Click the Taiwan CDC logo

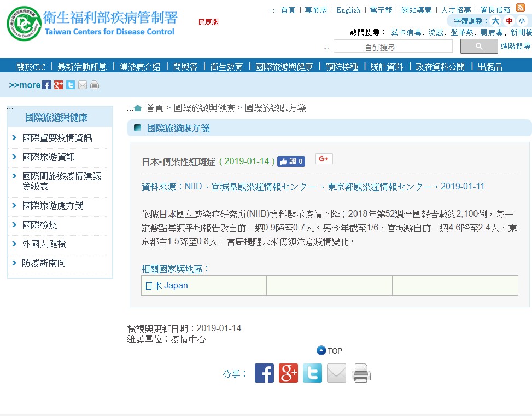tap(24, 24)
